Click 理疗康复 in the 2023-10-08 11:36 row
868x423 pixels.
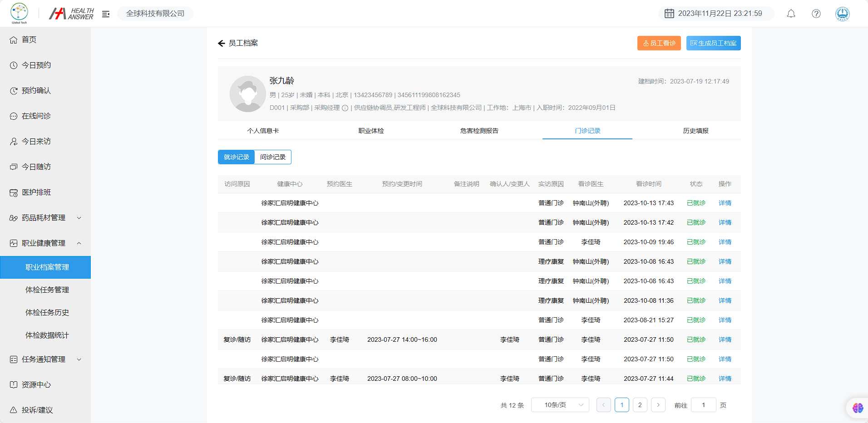(x=551, y=300)
